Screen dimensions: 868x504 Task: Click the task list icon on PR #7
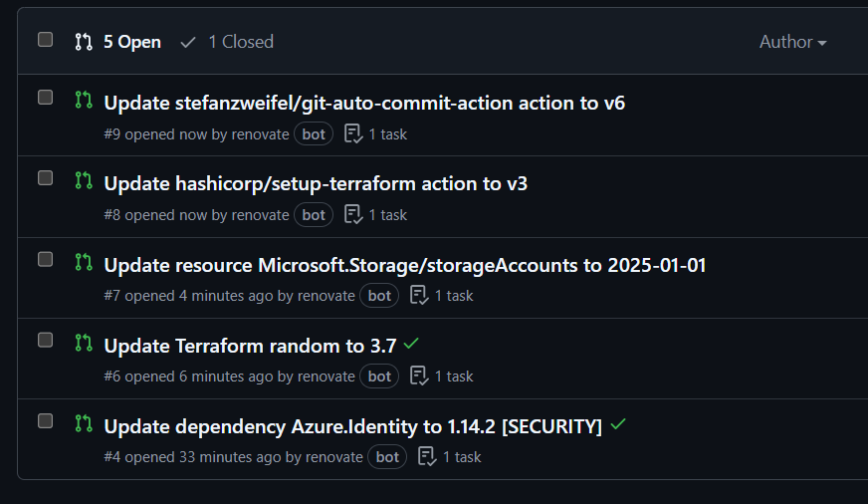[x=419, y=296]
